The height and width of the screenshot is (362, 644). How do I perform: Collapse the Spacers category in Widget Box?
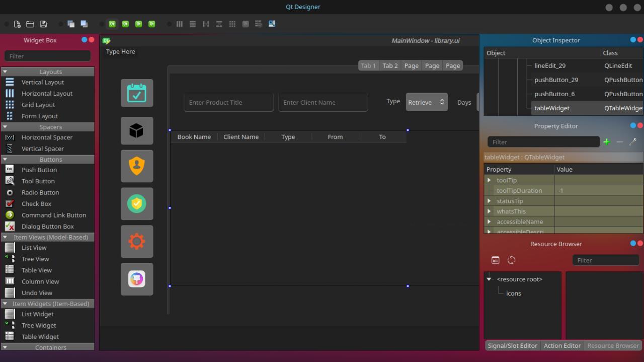(5, 127)
